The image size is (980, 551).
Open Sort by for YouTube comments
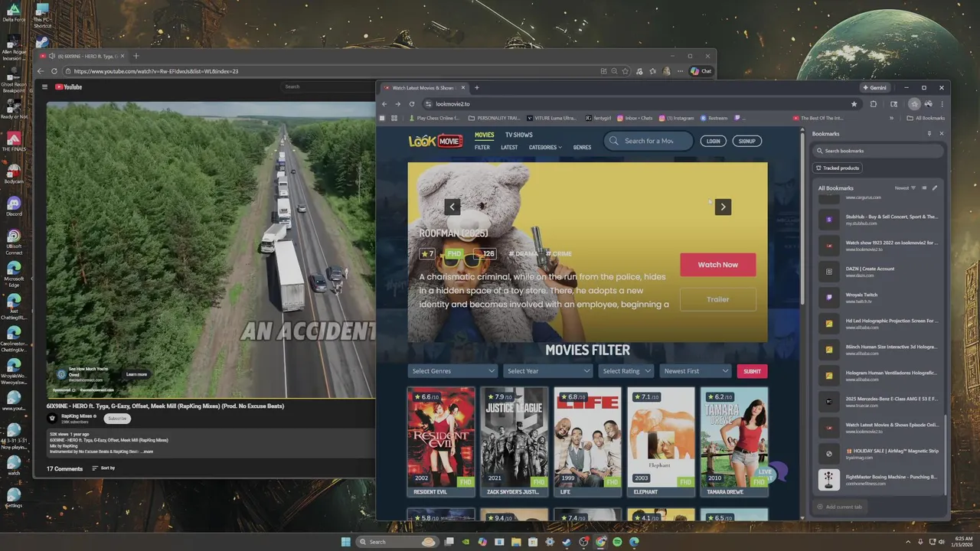(x=103, y=468)
